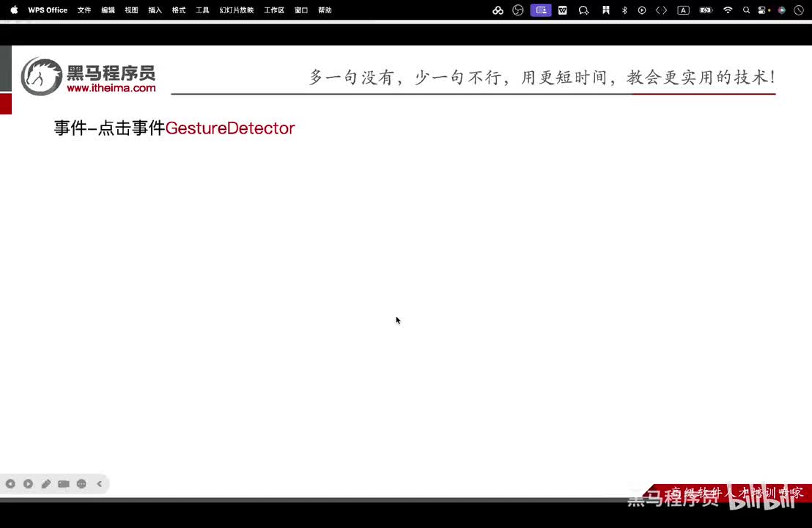Screen dimensions: 812x528
Task: Open the 视图 menu
Action: (x=131, y=10)
